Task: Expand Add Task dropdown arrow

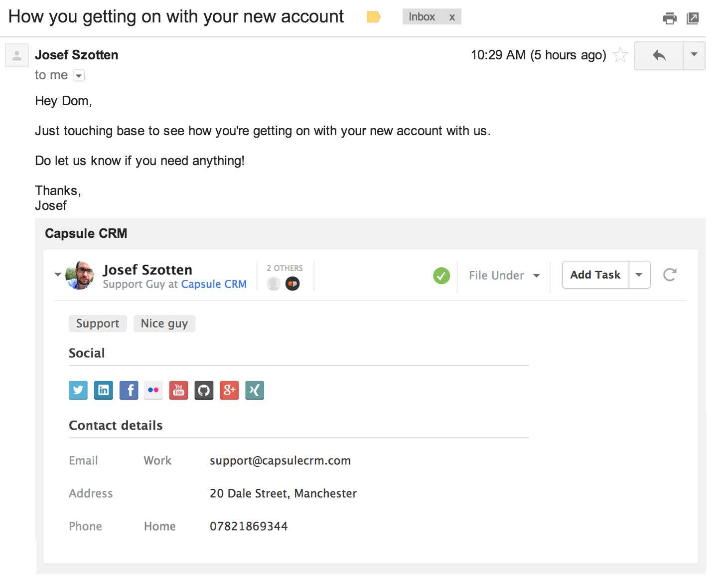Action: 639,275
